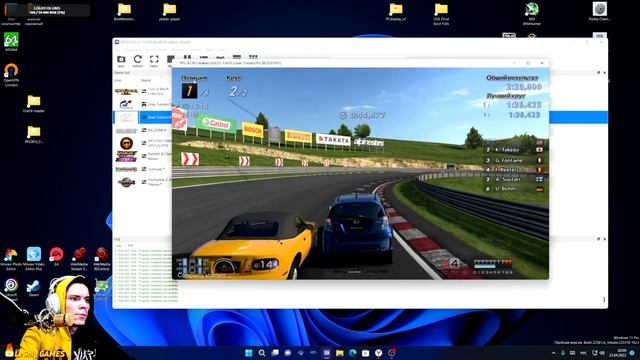Click the Open toolbar icon in RPCS3
Screen dimensions: 640x360
point(121,61)
